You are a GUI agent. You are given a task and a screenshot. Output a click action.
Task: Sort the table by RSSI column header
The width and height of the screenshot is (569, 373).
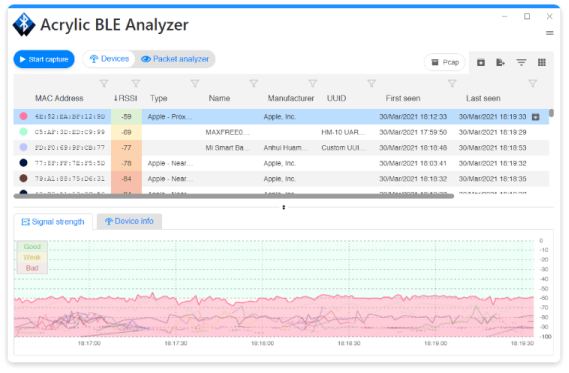coord(126,98)
